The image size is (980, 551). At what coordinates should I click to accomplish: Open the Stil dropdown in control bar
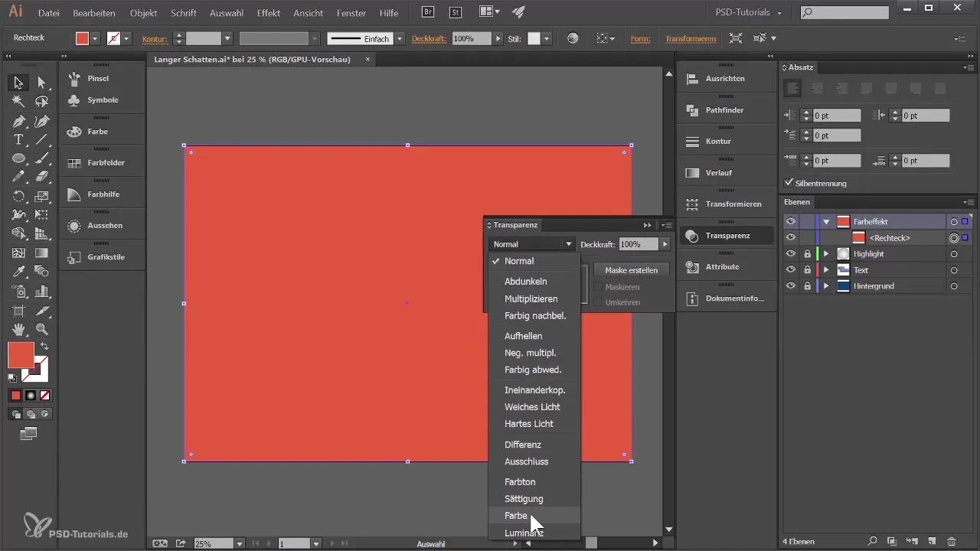(x=547, y=38)
